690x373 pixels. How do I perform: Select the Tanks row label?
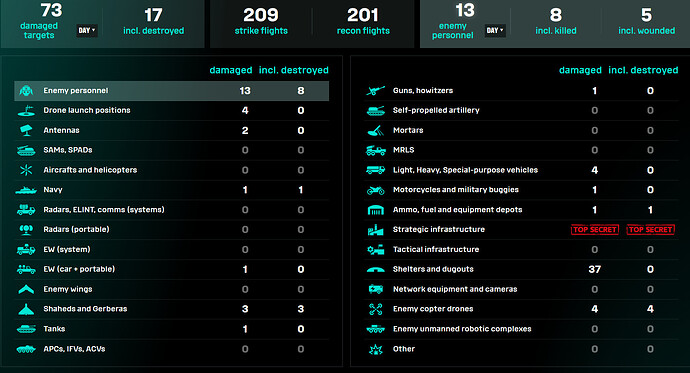point(54,329)
